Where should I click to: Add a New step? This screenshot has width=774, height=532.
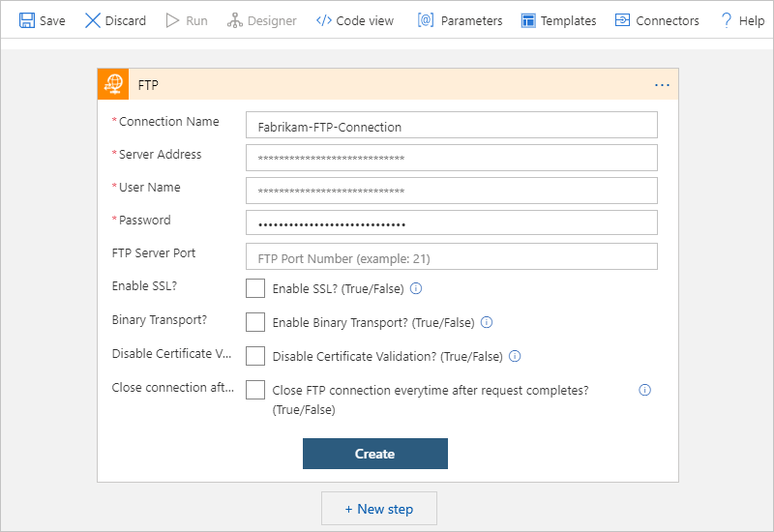[378, 509]
